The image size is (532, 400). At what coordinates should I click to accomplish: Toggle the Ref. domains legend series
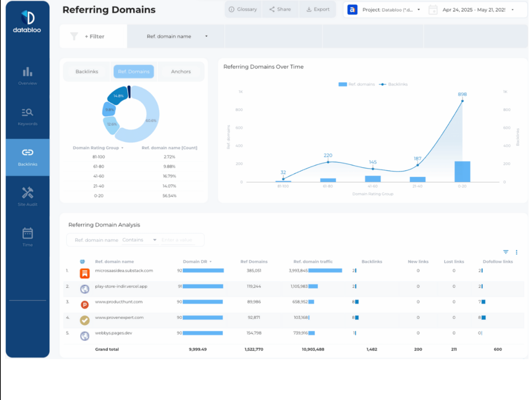click(357, 84)
